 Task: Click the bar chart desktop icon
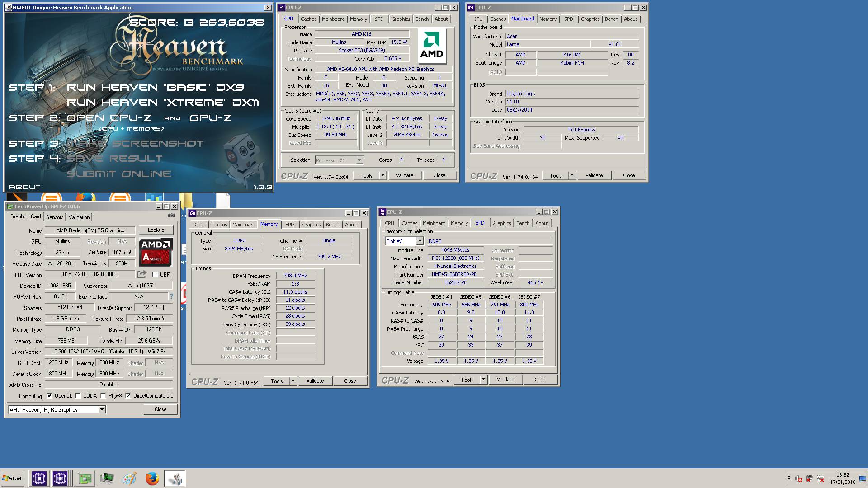(x=154, y=197)
